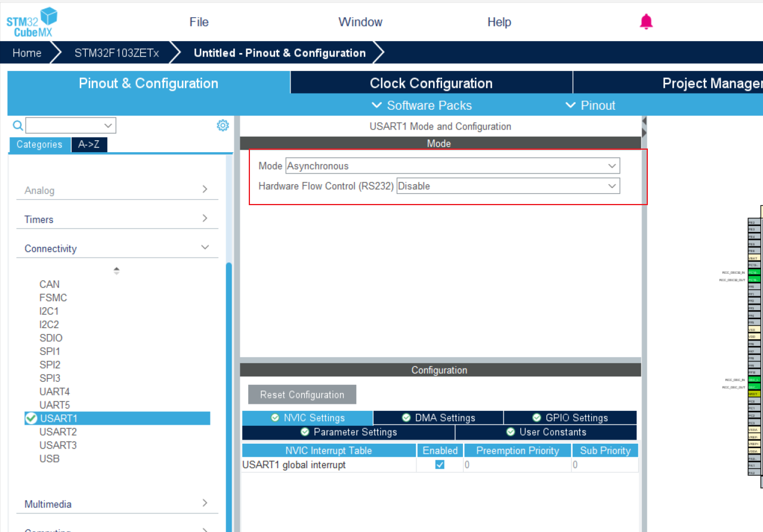Screen dimensions: 763x532
Task: Open the Mode Asynchronous dropdown
Action: coord(453,166)
